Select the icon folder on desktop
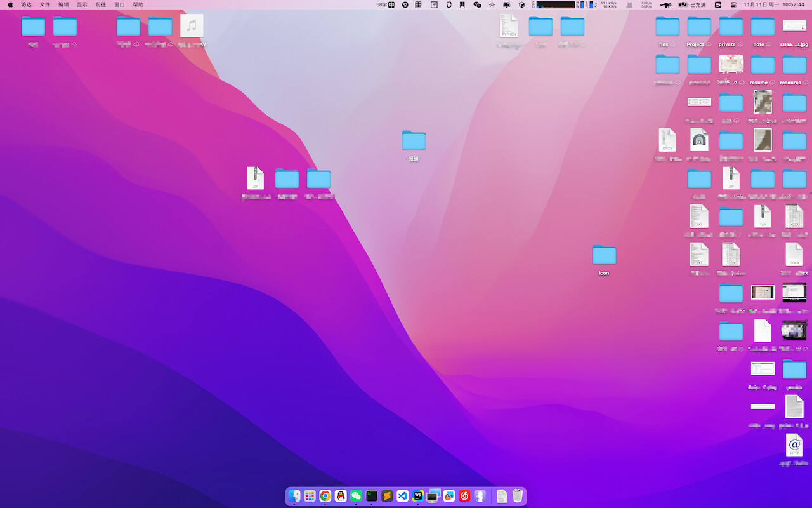 (x=604, y=260)
